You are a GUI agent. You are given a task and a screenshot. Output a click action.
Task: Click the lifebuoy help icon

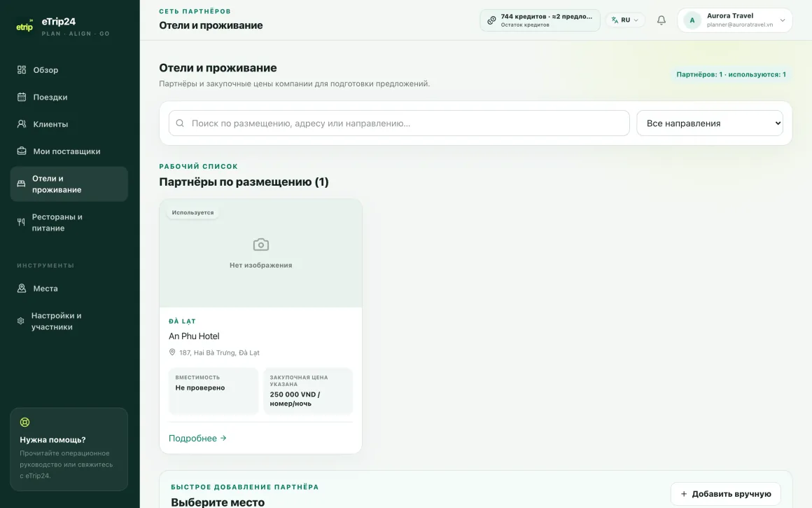[x=25, y=422]
